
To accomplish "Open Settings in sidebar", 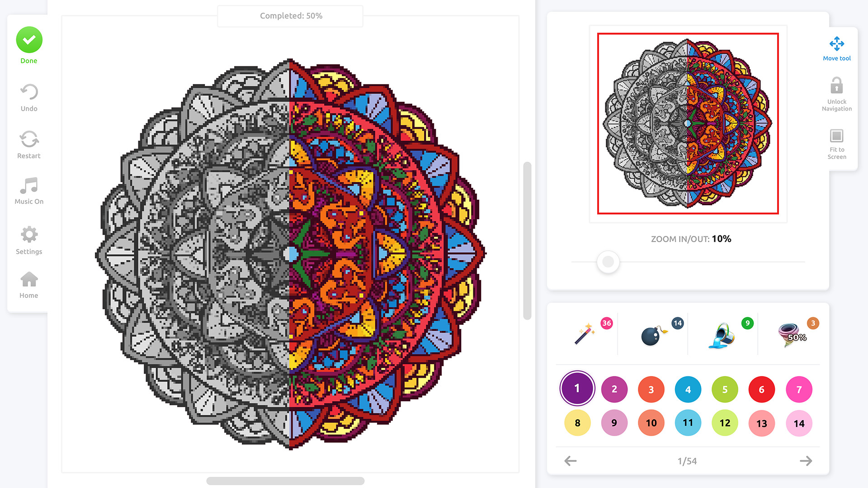I will tap(28, 241).
